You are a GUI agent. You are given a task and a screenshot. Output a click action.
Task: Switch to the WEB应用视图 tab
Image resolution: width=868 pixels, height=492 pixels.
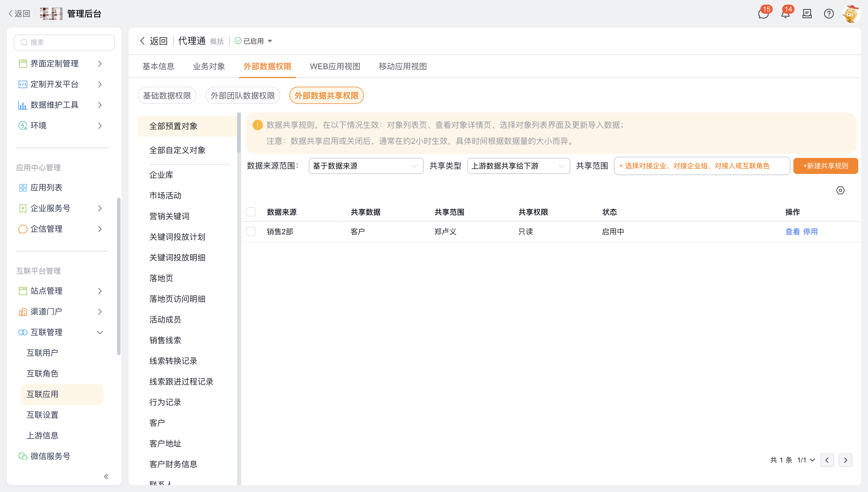335,67
